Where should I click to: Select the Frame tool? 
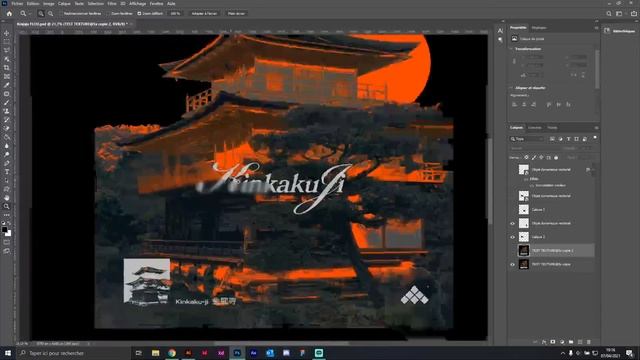[x=7, y=76]
